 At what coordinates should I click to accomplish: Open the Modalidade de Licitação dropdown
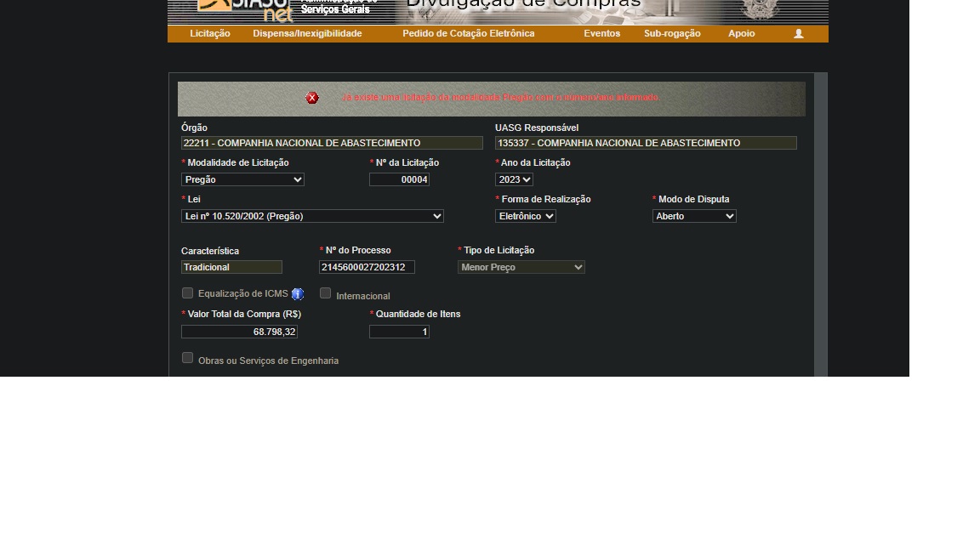pyautogui.click(x=242, y=180)
